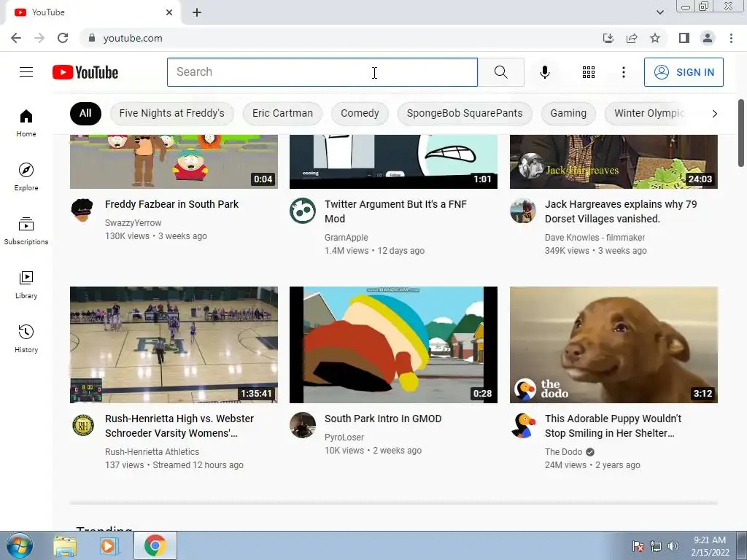Viewport: 747px width, 560px height.
Task: Click the install app icon in address bar
Action: point(608,38)
